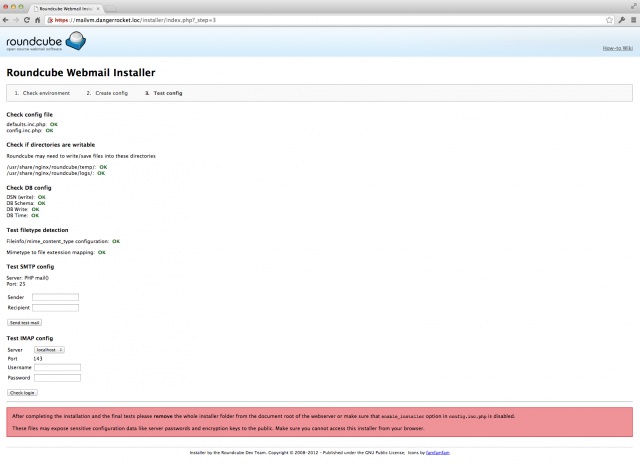This screenshot has height=469, width=640.
Task: Click in the IMAP Password field
Action: (x=58, y=378)
